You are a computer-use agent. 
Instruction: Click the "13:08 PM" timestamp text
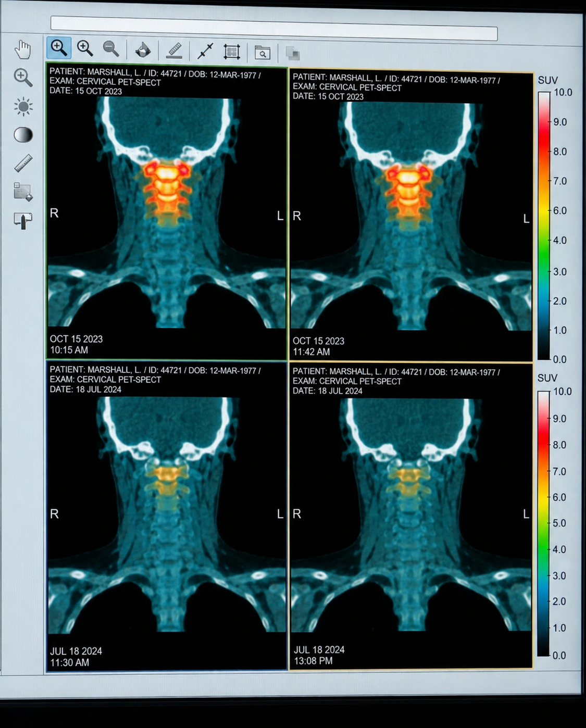tap(313, 661)
